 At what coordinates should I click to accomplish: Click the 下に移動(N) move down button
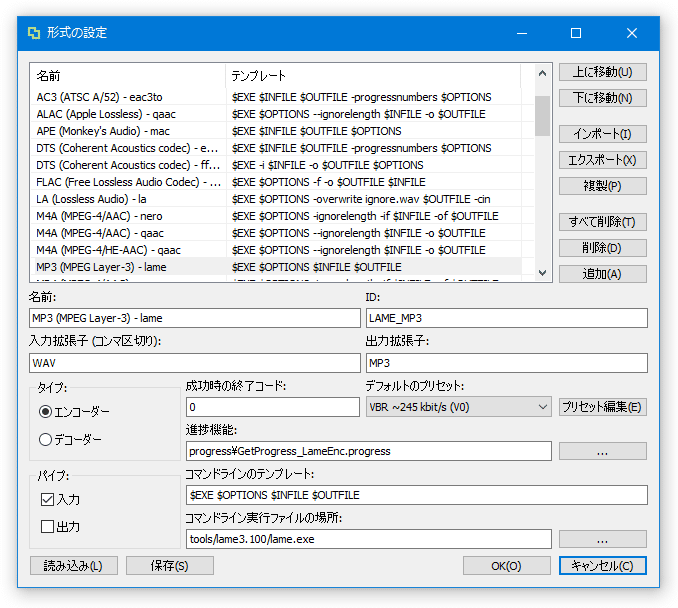(602, 98)
